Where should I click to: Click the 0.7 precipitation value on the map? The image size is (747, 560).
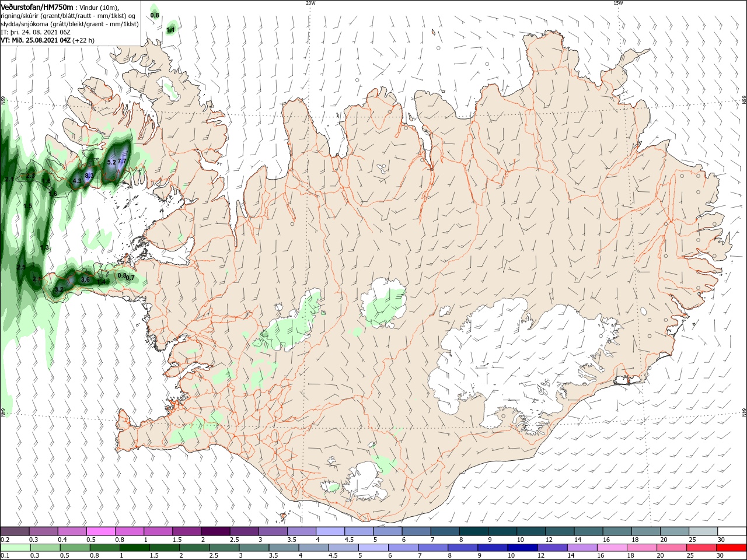coord(131,278)
